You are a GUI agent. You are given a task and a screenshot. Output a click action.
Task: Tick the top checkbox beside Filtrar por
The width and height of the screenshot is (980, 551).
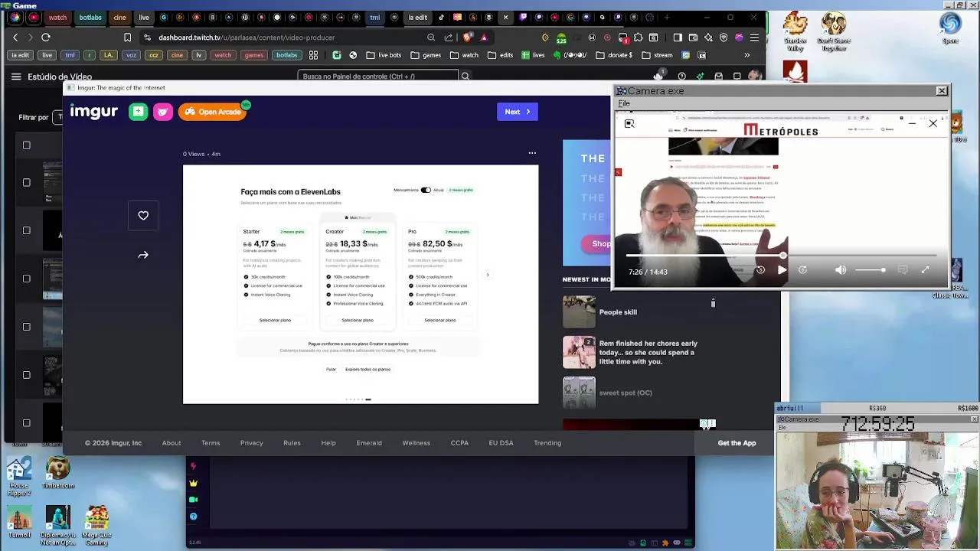[27, 145]
